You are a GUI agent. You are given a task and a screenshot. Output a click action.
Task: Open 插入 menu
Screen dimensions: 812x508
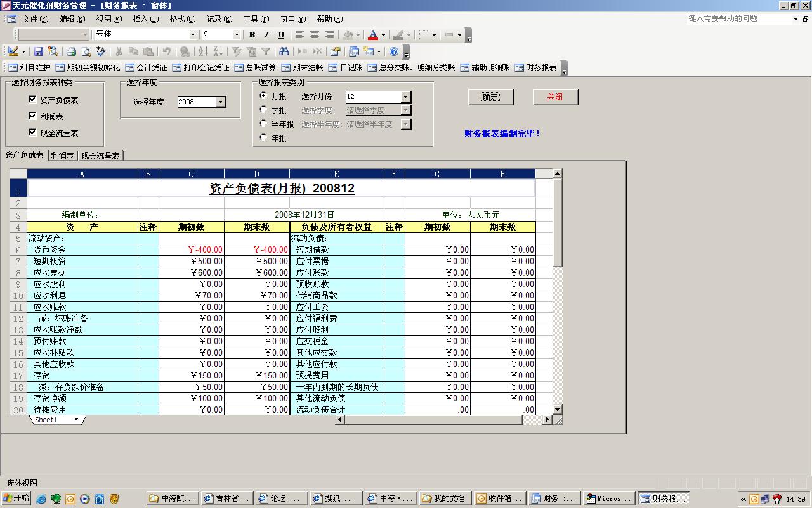(x=145, y=19)
